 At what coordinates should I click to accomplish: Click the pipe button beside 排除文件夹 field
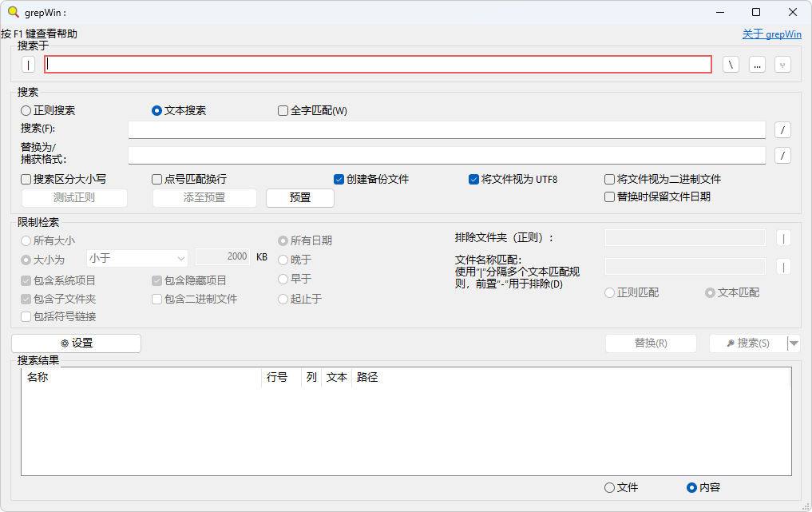tap(783, 238)
